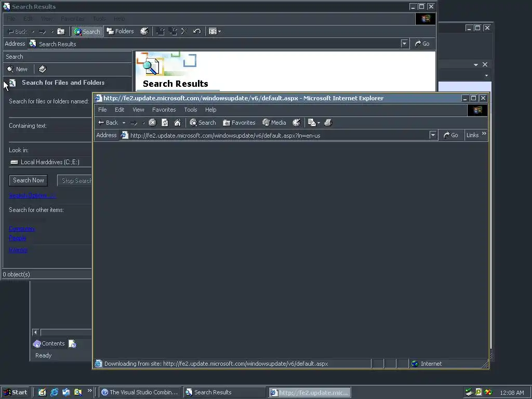Screen dimensions: 532x399
Task: Click the Forward arrow in Internet Explorer
Action: pyautogui.click(x=134, y=123)
